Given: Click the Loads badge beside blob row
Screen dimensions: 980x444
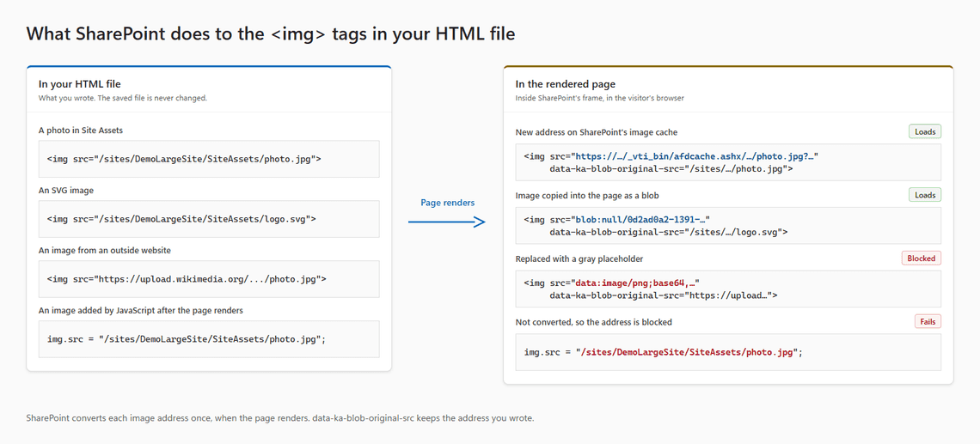Looking at the screenshot, I should (x=924, y=195).
